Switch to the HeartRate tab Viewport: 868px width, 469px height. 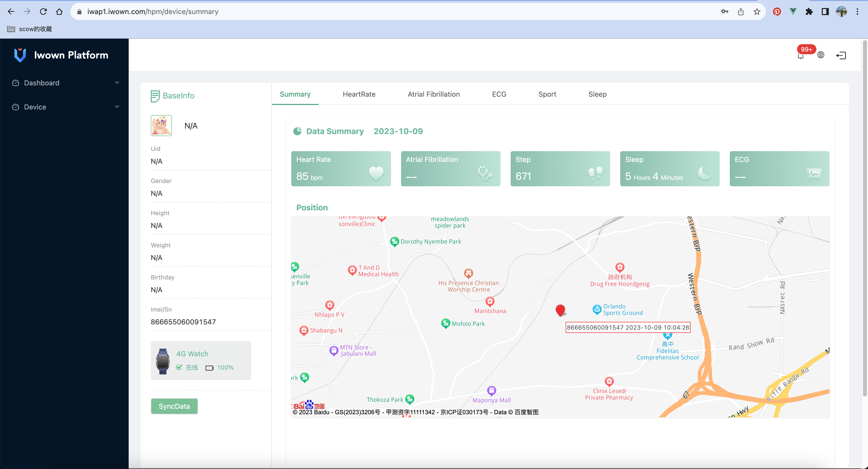(x=359, y=94)
